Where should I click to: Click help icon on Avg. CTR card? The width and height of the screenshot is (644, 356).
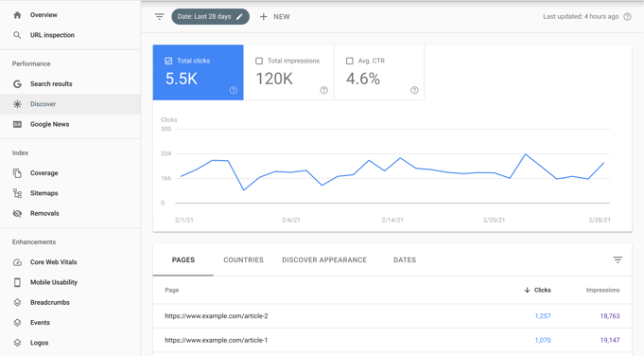coord(414,90)
